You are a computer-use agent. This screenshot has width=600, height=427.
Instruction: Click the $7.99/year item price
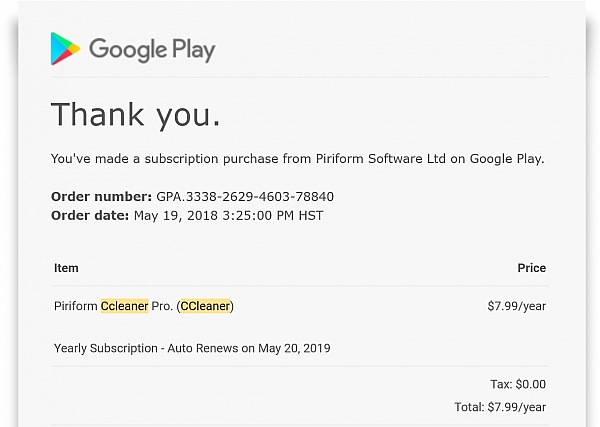click(517, 306)
